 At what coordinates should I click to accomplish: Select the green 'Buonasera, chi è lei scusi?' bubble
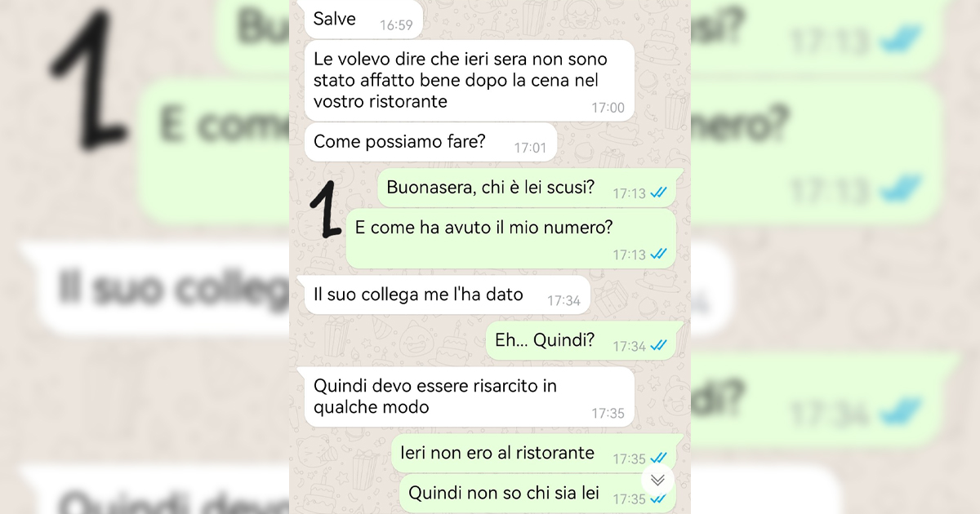coord(527,188)
